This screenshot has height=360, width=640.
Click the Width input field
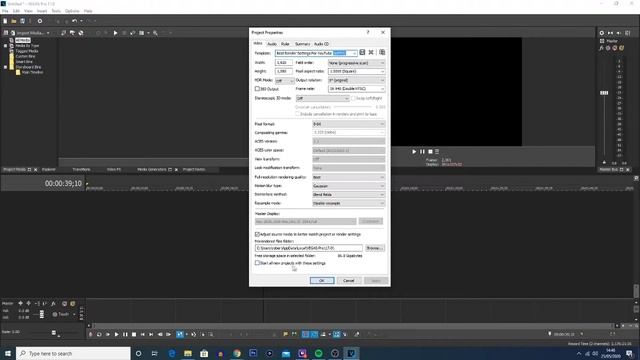coord(284,62)
